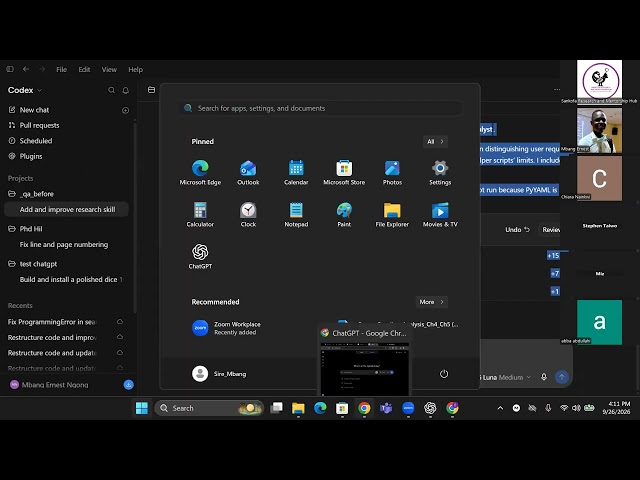The height and width of the screenshot is (480, 640).
Task: Open the Luna Medium model dropdown
Action: pyautogui.click(x=506, y=378)
